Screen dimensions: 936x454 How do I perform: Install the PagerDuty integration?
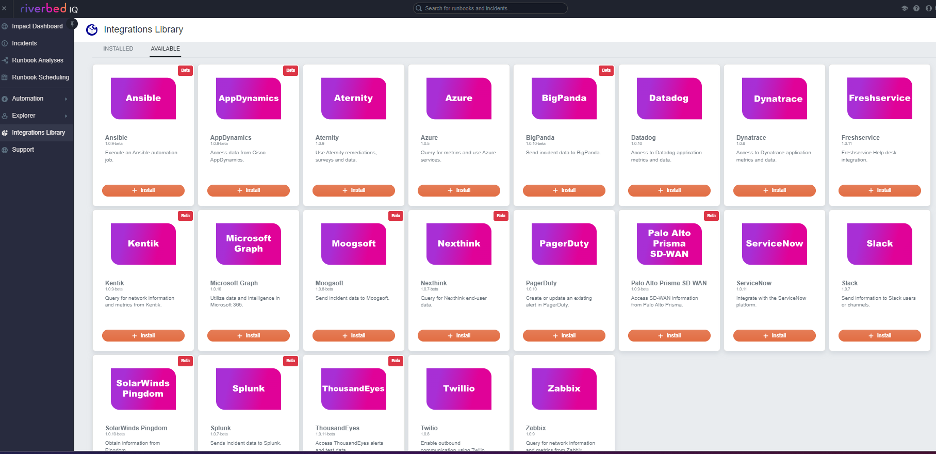pos(564,335)
